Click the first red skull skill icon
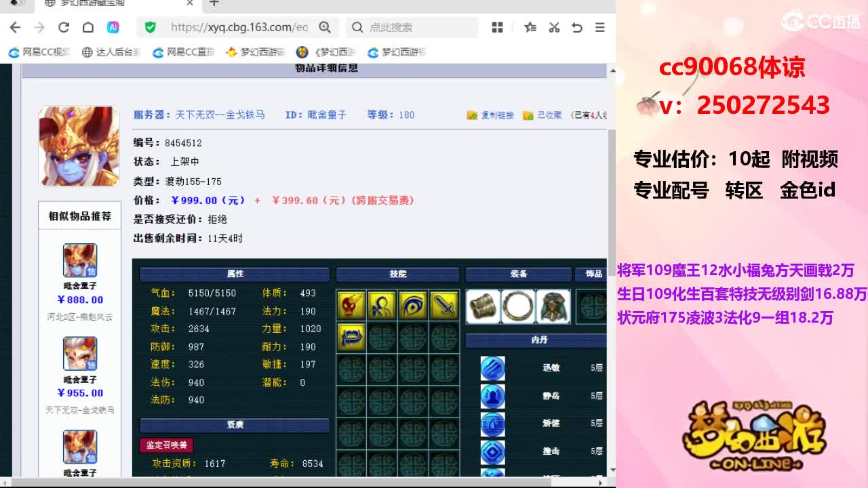This screenshot has height=488, width=868. click(x=351, y=306)
